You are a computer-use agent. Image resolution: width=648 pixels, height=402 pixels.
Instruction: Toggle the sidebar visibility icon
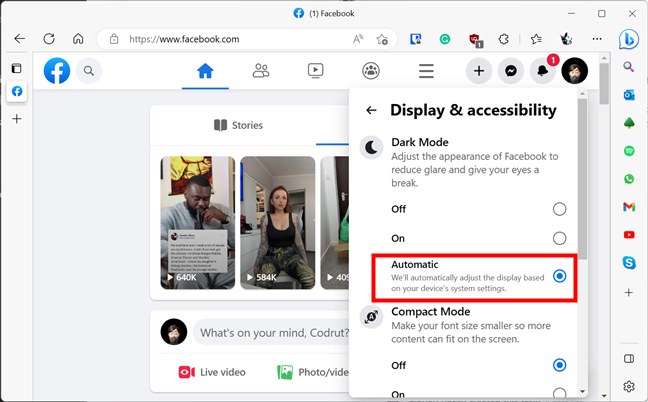point(629,359)
